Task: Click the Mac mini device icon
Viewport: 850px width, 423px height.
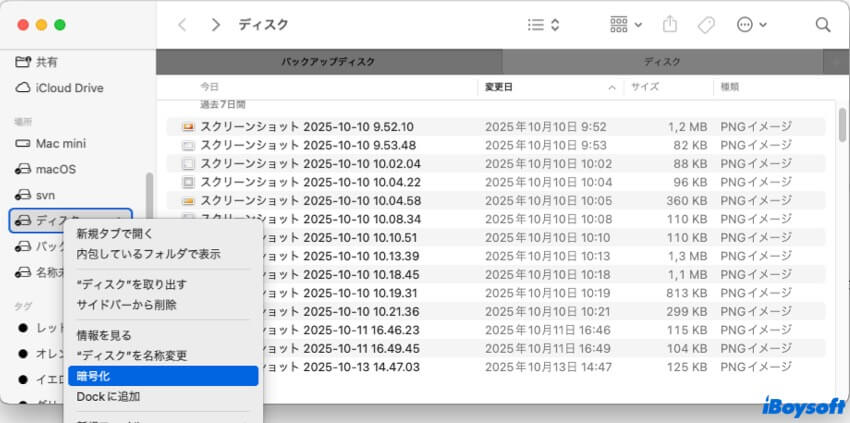Action: pyautogui.click(x=23, y=144)
